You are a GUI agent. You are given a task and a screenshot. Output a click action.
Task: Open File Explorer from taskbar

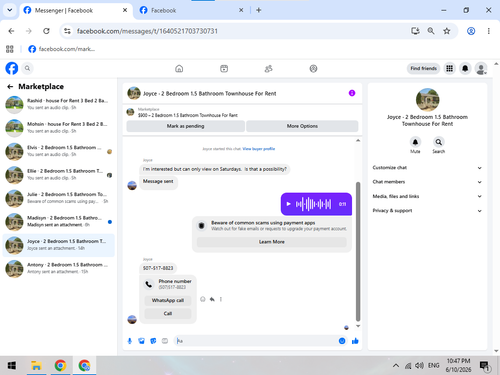[x=36, y=366]
